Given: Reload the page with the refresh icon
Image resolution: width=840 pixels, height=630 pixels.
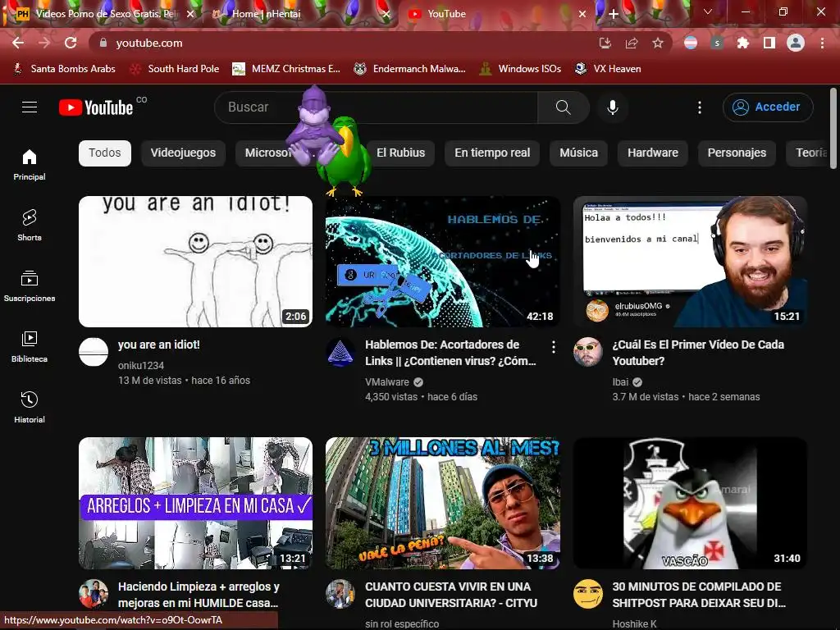Looking at the screenshot, I should 71,43.
